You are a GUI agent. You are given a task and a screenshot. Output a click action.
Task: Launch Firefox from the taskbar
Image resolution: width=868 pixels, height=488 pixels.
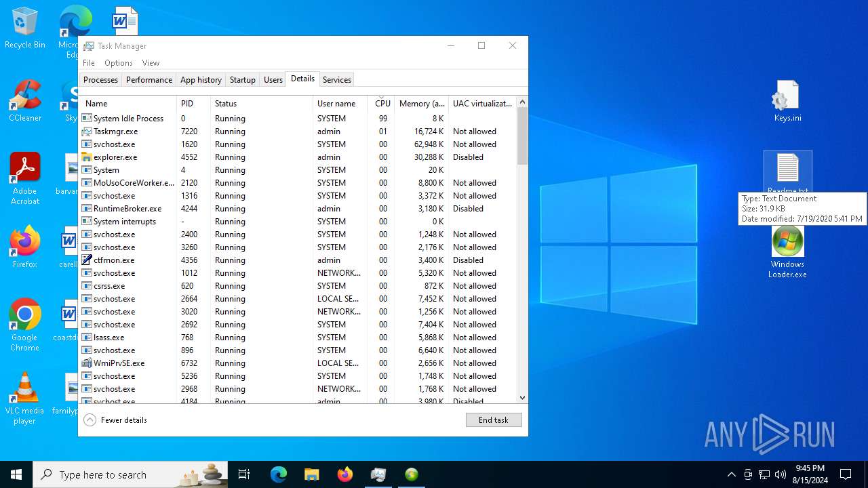coord(345,474)
